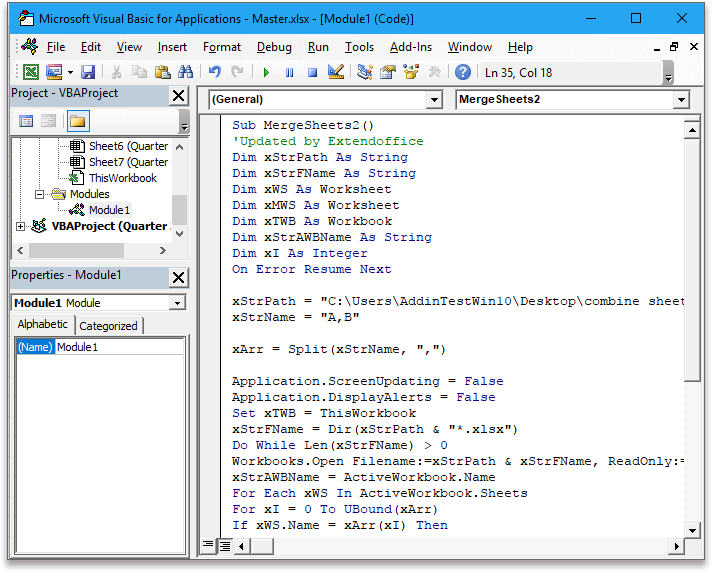Close the Properties - Module1 pane

pos(178,277)
